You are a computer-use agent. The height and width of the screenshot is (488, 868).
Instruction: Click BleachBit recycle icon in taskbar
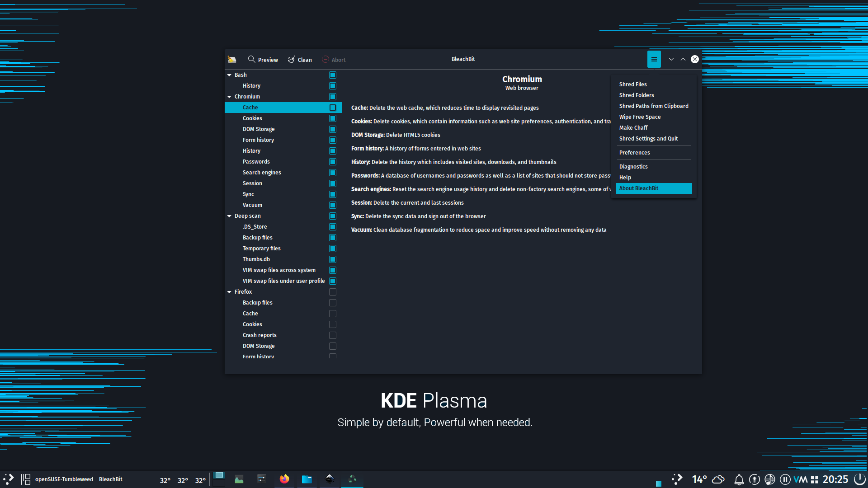point(352,479)
